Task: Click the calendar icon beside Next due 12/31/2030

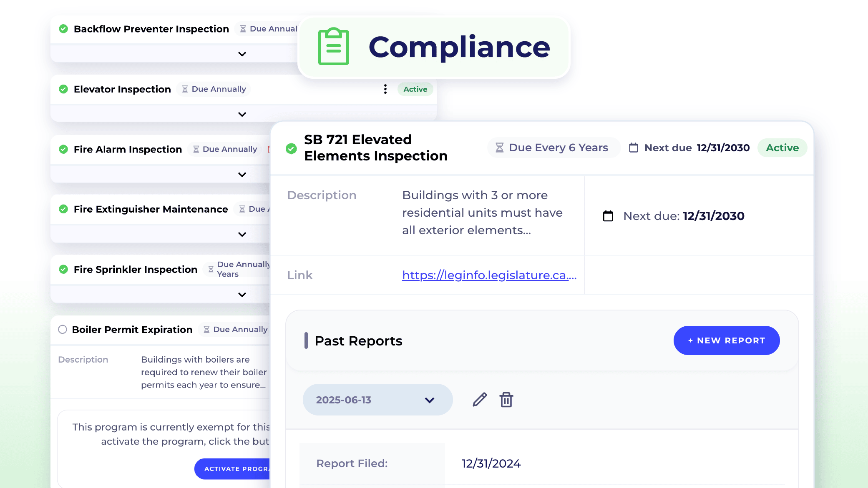Action: point(634,148)
